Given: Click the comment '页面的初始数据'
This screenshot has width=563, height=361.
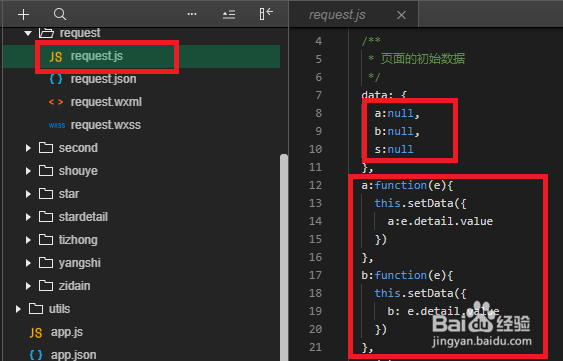Looking at the screenshot, I should pos(423,59).
